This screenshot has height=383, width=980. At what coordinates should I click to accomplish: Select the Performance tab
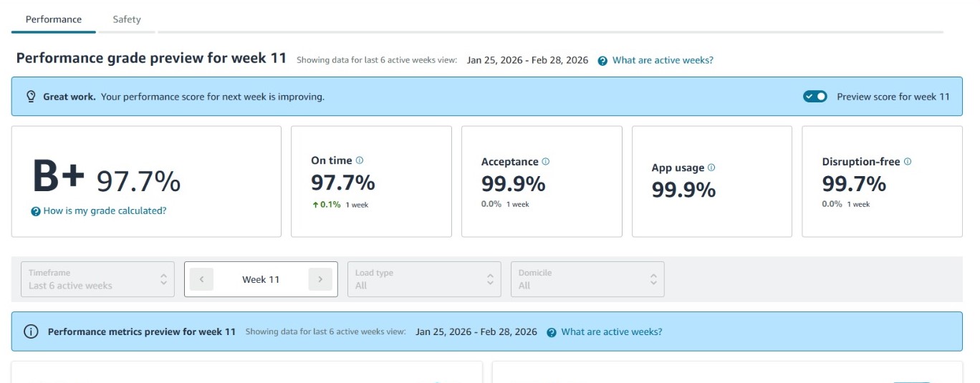[x=54, y=19]
